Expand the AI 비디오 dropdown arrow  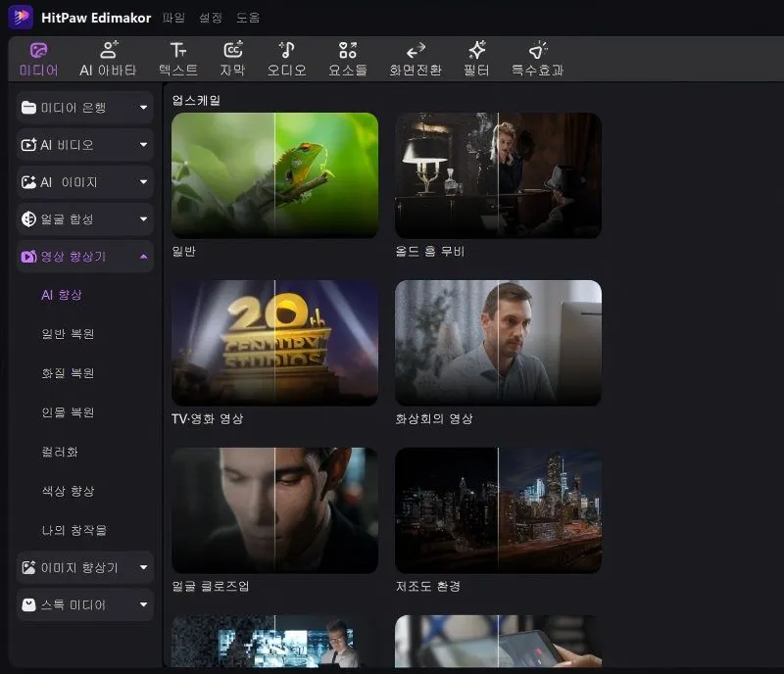[x=143, y=145]
